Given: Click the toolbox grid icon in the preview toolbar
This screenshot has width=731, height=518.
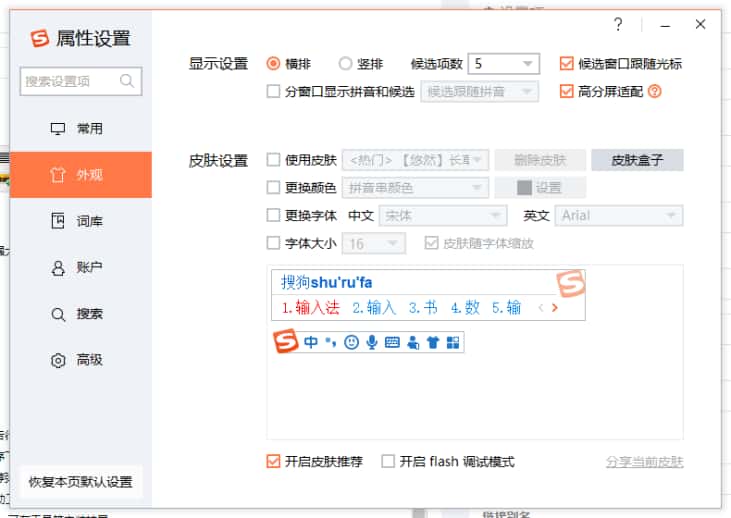Looking at the screenshot, I should [453, 343].
